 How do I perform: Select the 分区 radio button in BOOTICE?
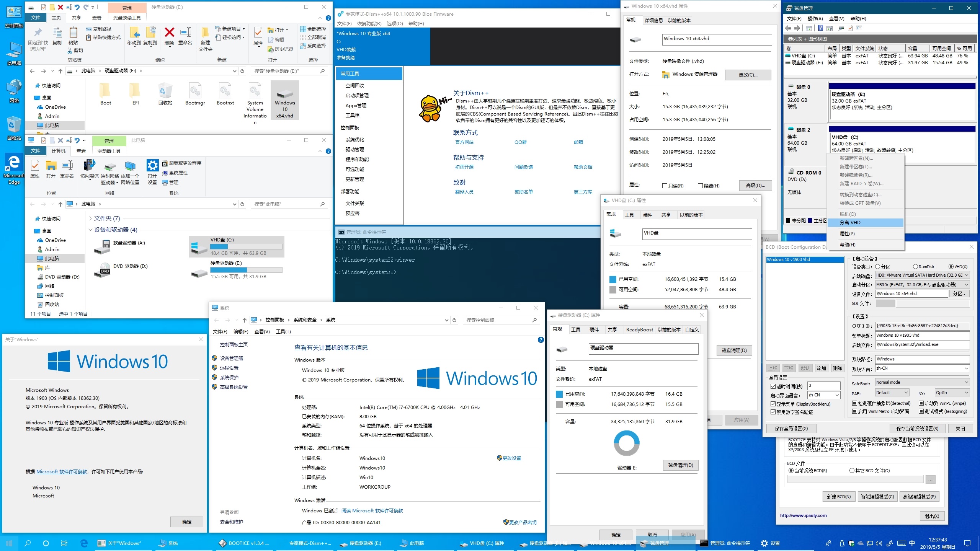click(x=877, y=267)
